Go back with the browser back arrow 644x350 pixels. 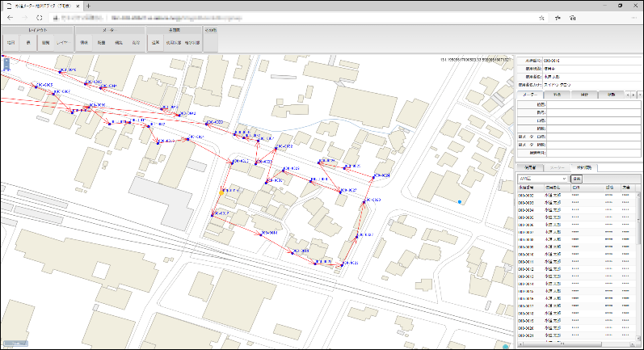click(x=11, y=18)
